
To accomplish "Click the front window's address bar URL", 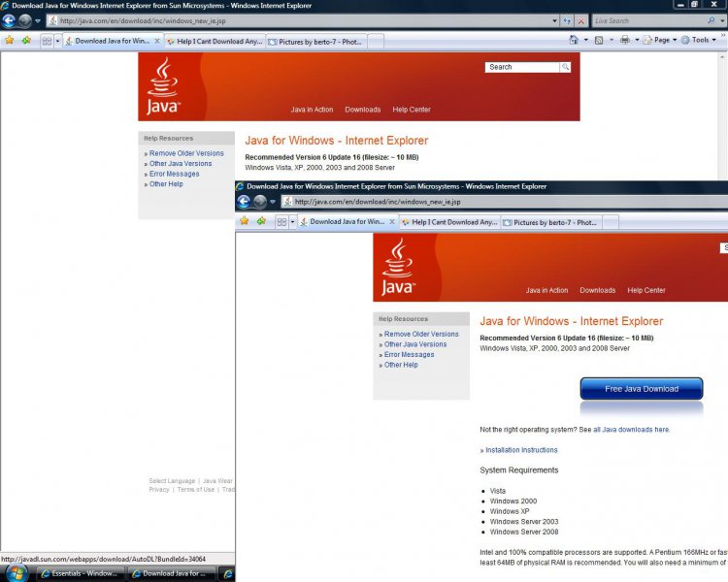I will point(378,202).
